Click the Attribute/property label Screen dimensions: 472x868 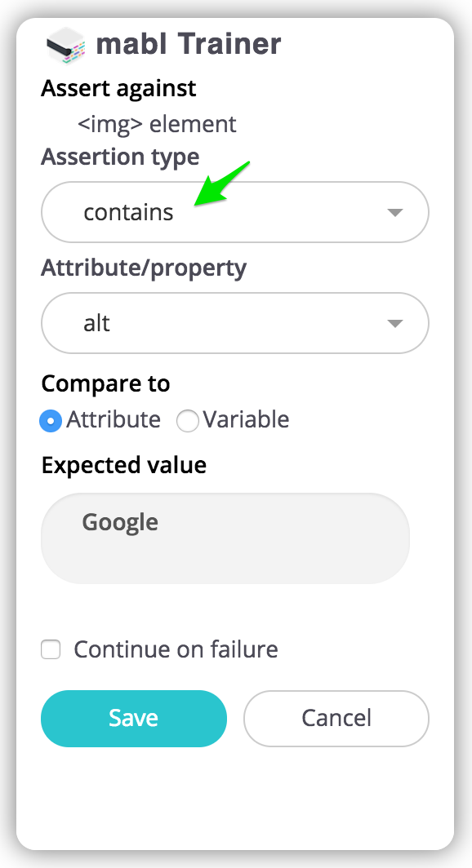point(144,268)
